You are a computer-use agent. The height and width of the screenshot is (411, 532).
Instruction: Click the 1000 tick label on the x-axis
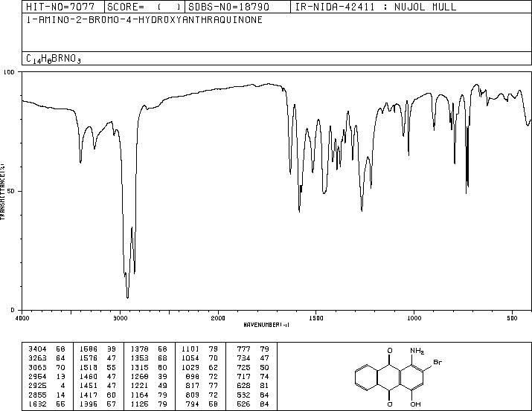414,318
